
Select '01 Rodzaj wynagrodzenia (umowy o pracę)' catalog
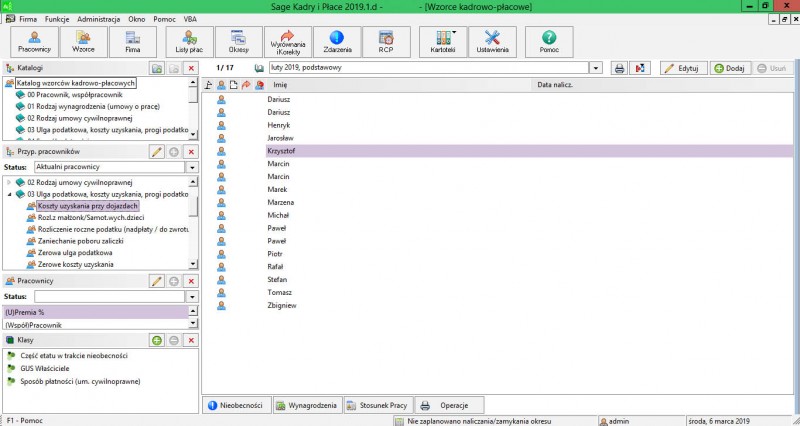93,107
